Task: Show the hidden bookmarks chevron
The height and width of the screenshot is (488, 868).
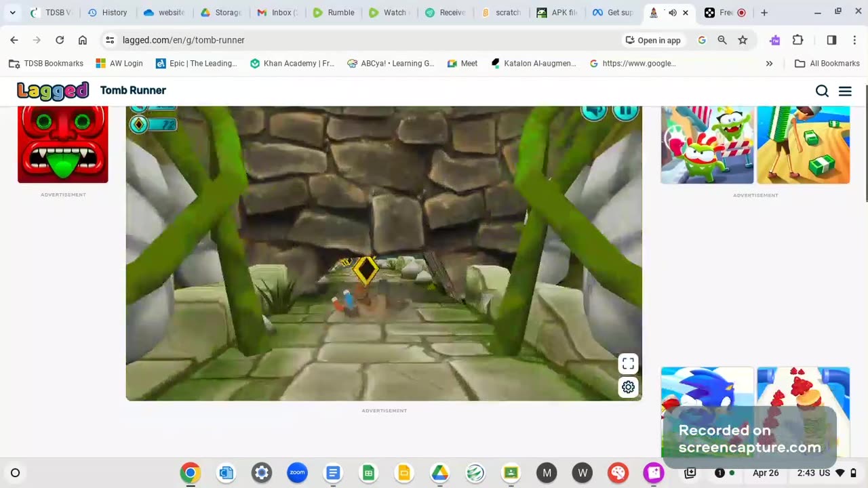Action: point(769,63)
